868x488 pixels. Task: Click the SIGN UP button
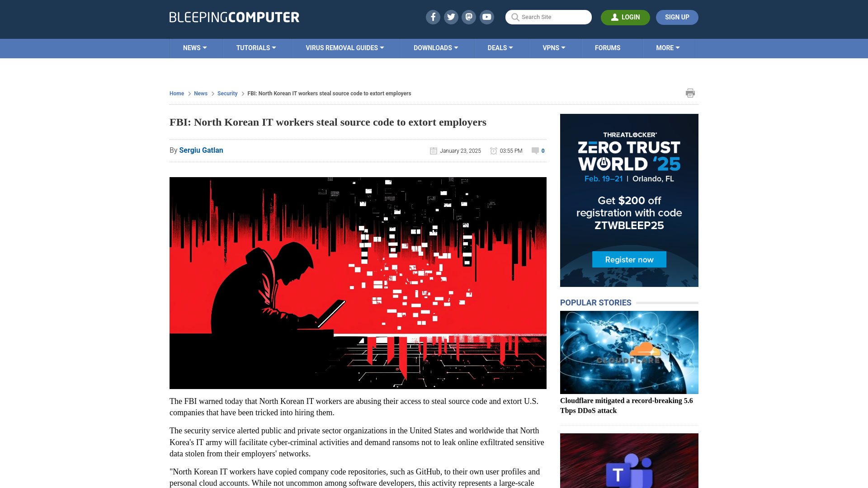(x=677, y=17)
